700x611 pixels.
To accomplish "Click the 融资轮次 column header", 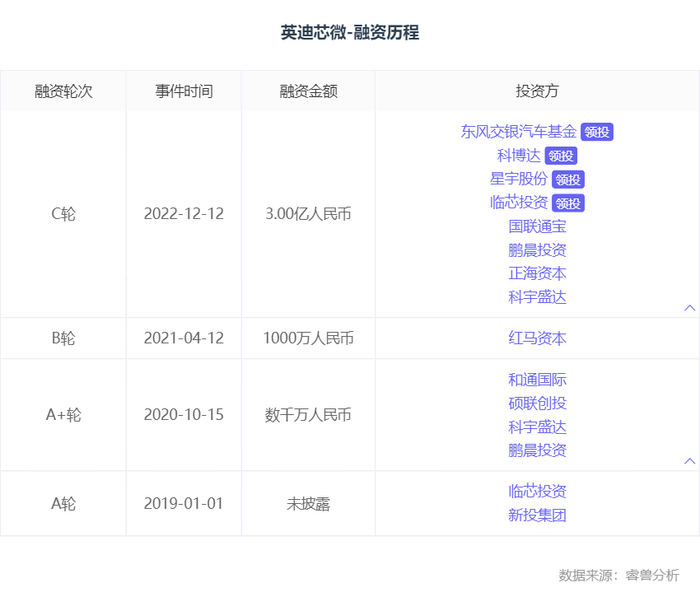I will [x=63, y=91].
